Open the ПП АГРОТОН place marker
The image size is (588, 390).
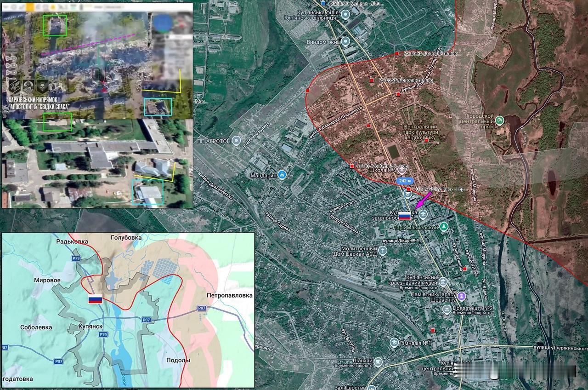pyautogui.click(x=237, y=140)
